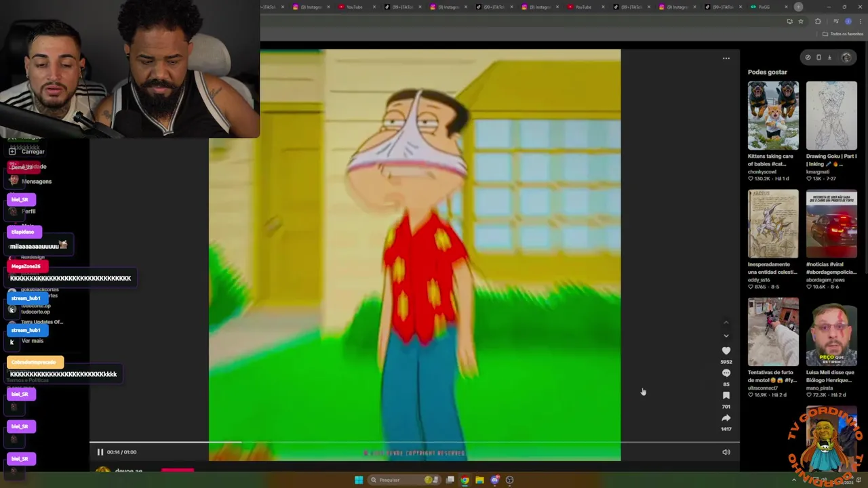Open the 'Inesperadamente una entidad celesti...' video thumbnail
Screen dimensions: 868x488
[773, 224]
